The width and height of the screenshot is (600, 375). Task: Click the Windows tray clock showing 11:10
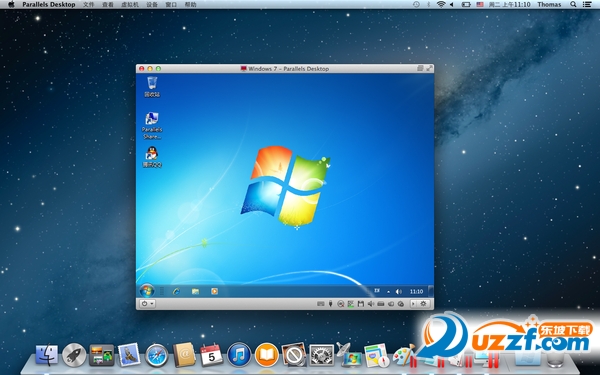point(416,292)
